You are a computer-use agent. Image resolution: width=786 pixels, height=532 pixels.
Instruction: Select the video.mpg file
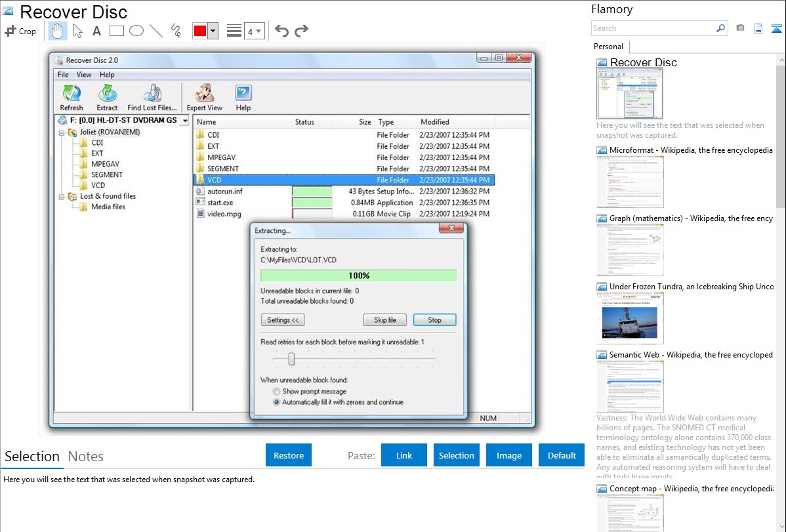(x=224, y=214)
